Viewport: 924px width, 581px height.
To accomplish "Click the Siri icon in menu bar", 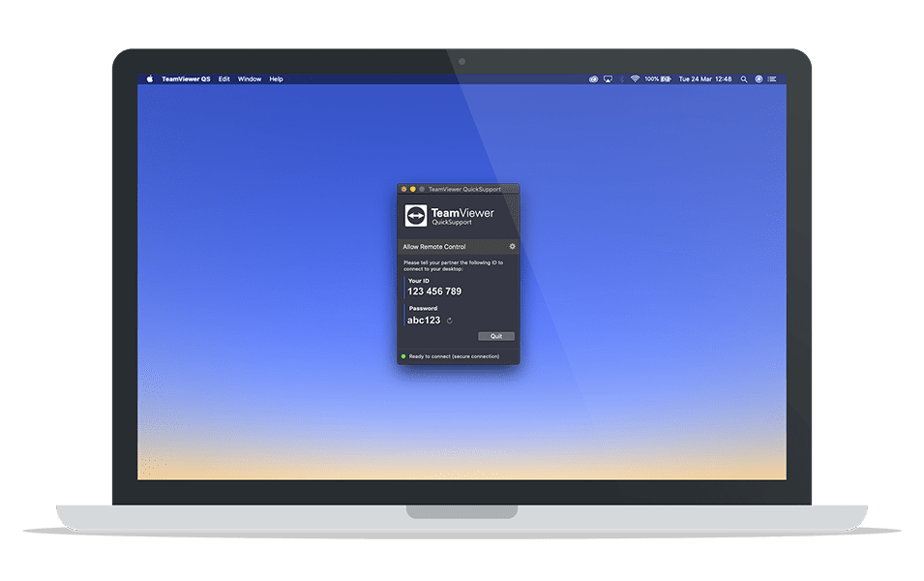I will click(x=759, y=79).
